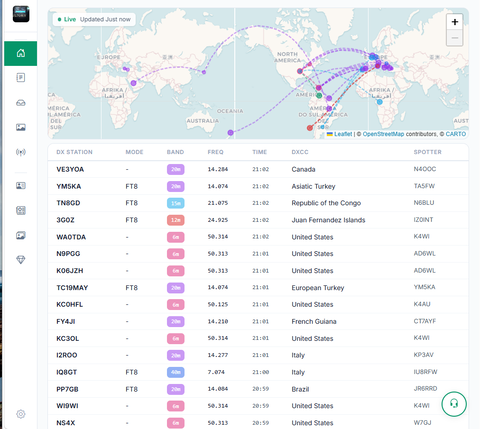The width and height of the screenshot is (480, 429).
Task: Click the 12m band badge for 3G0Z
Action: tap(176, 220)
